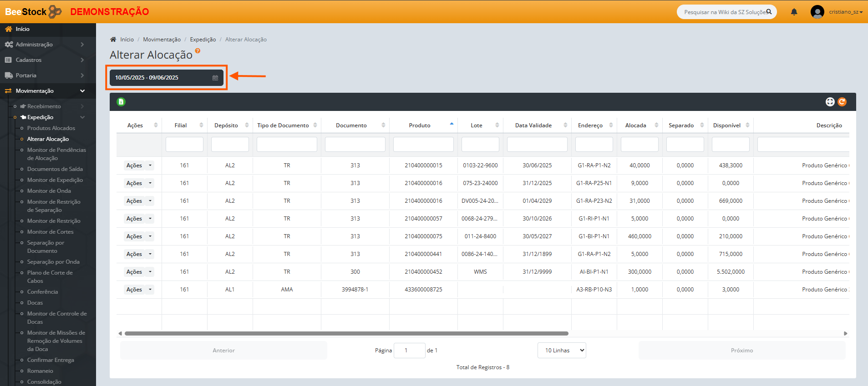Open the 10 Linhas rows dropdown
This screenshot has height=386, width=868.
(x=562, y=351)
